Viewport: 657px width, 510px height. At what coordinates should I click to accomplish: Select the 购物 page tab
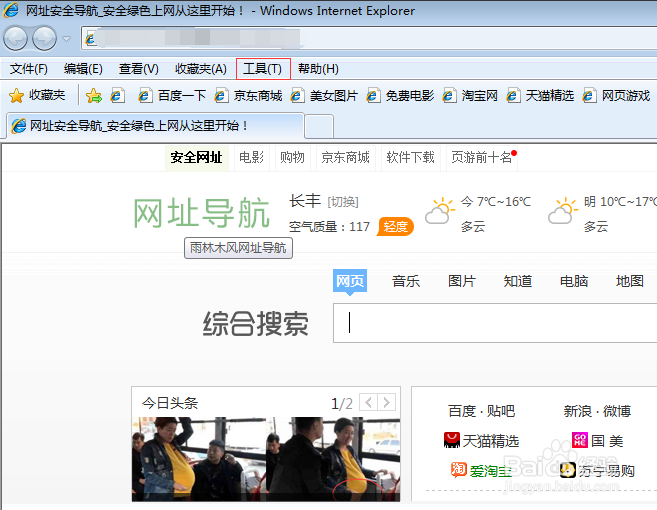click(x=292, y=158)
